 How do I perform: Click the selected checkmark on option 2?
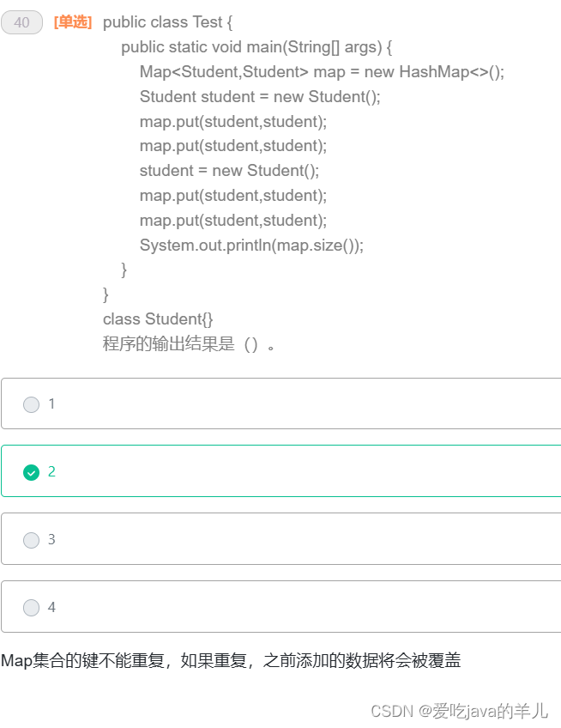pyautogui.click(x=32, y=472)
